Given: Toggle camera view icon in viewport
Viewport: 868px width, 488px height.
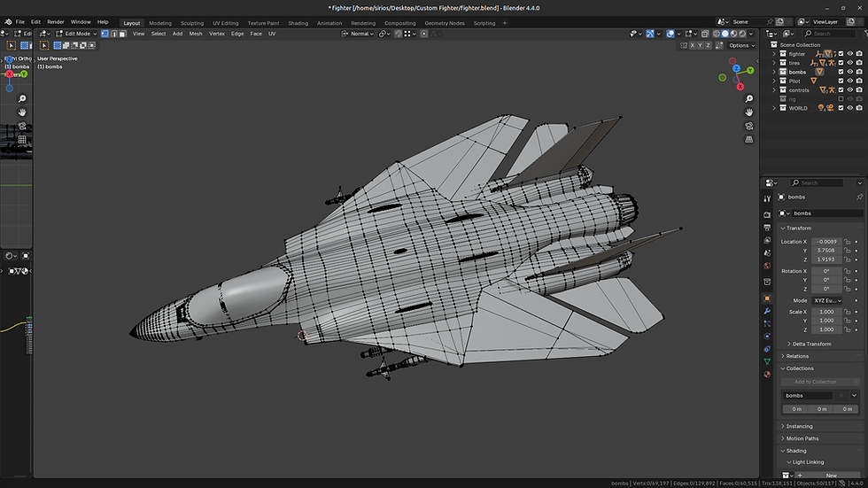Looking at the screenshot, I should point(749,126).
